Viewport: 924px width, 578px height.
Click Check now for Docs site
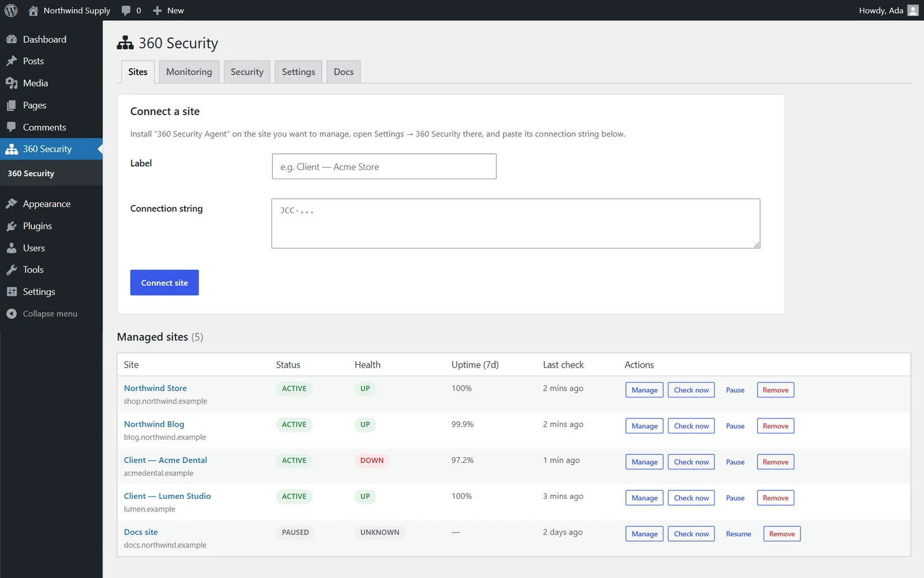coord(691,534)
